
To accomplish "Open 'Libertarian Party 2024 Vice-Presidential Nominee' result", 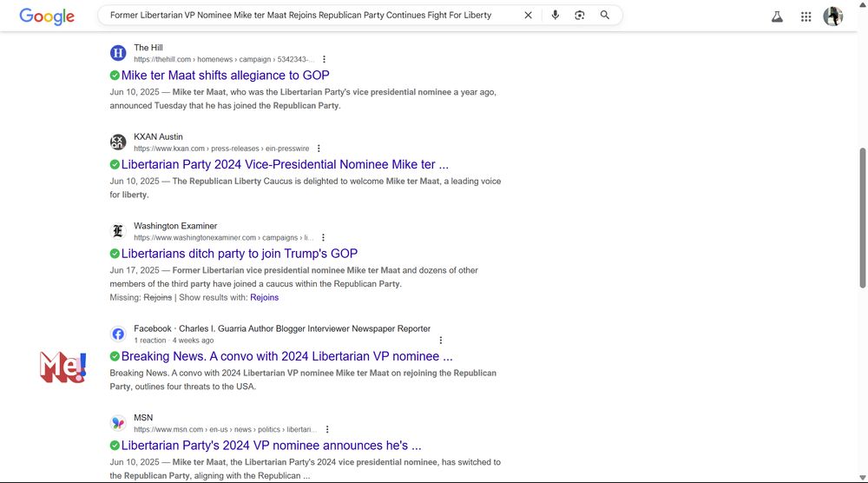I will pos(285,164).
